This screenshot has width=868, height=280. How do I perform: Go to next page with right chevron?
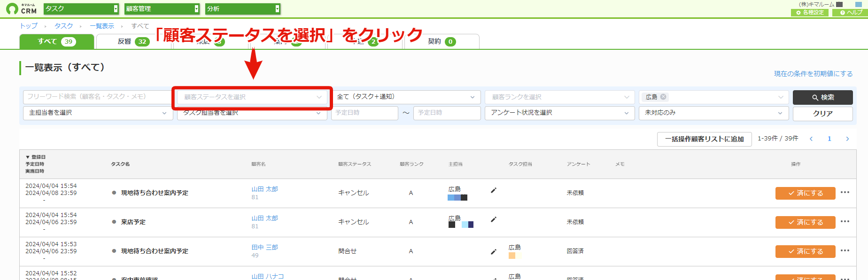(x=847, y=139)
